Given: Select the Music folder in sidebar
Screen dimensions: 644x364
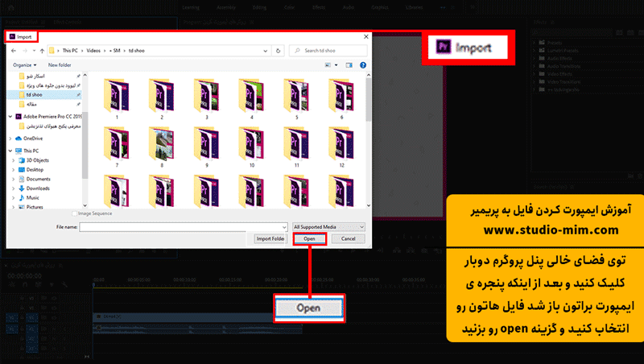Looking at the screenshot, I should pos(32,197).
